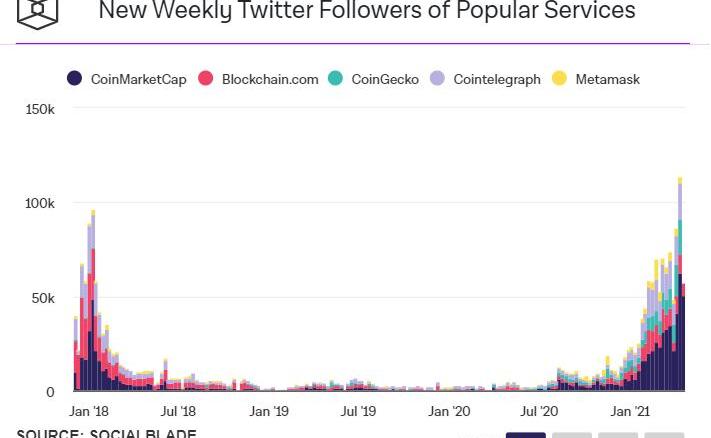Click the yellow Metamask legend dot
Viewport: 711px width, 438px height.
(559, 79)
